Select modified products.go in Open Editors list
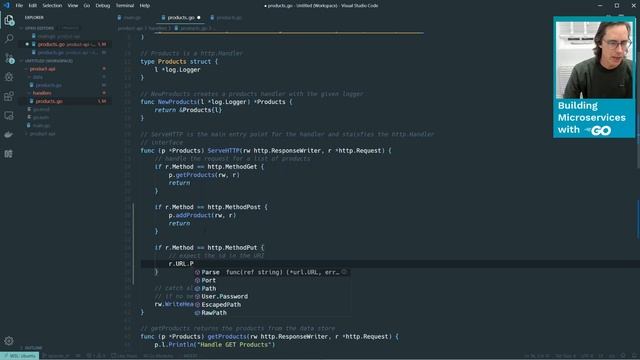The image size is (640, 360). click(65, 44)
